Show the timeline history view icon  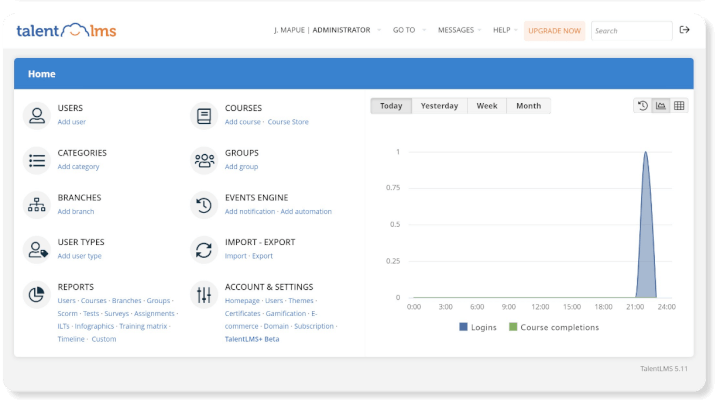pos(642,106)
